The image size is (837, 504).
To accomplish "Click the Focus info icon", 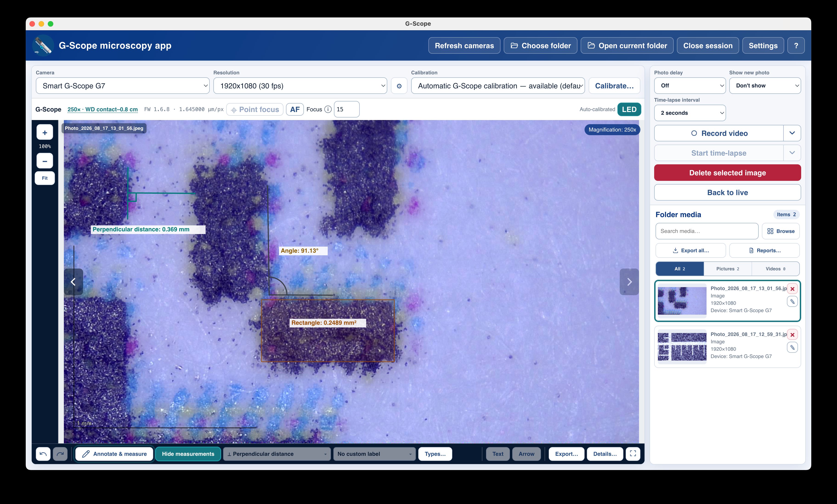I will (x=328, y=109).
